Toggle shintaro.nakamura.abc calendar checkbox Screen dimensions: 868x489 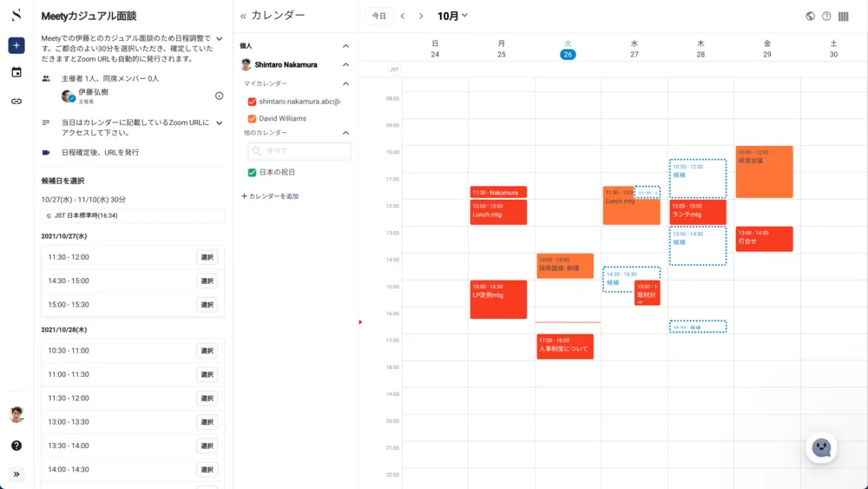[252, 102]
